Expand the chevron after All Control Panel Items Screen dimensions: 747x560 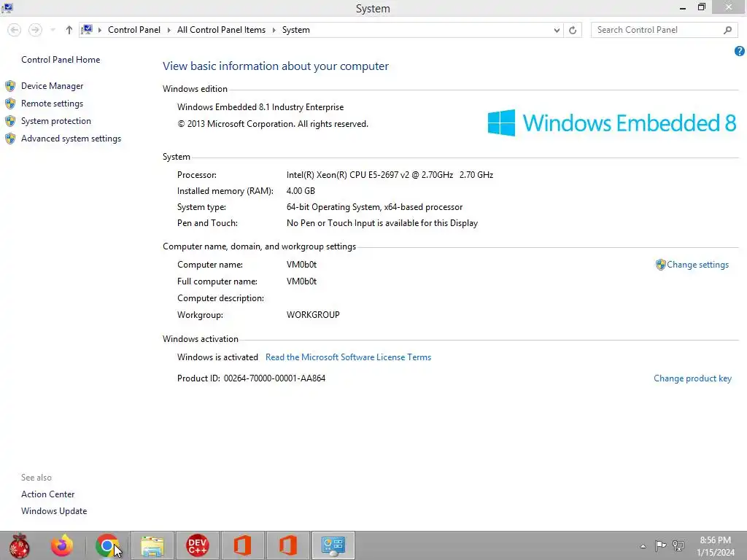click(274, 30)
